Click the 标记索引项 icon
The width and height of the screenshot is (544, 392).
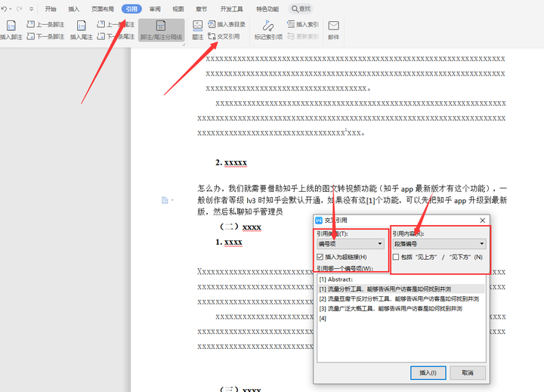(x=267, y=27)
